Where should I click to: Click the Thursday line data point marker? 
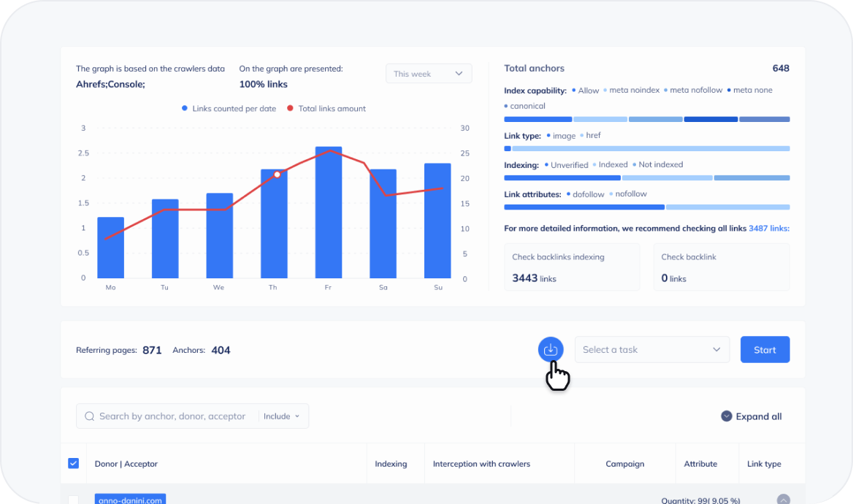(278, 175)
